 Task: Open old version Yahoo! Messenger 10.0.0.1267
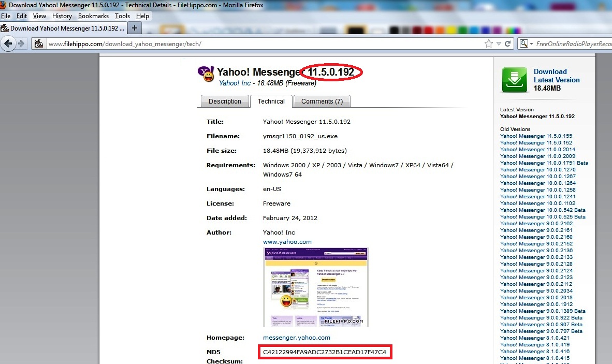538,177
